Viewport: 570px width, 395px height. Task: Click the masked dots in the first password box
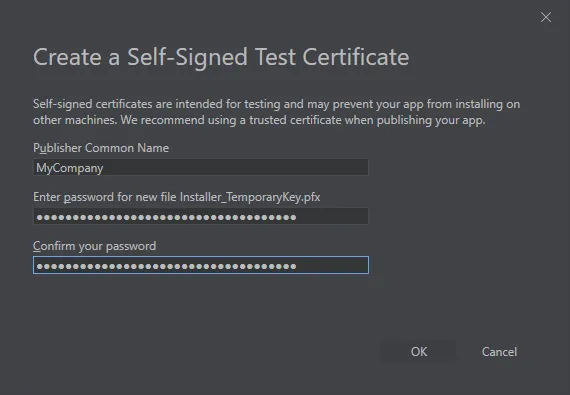click(x=166, y=217)
